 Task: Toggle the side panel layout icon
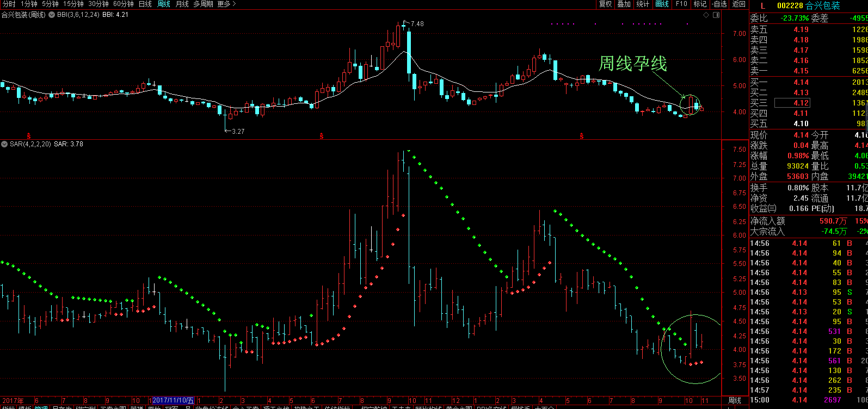coord(716,15)
